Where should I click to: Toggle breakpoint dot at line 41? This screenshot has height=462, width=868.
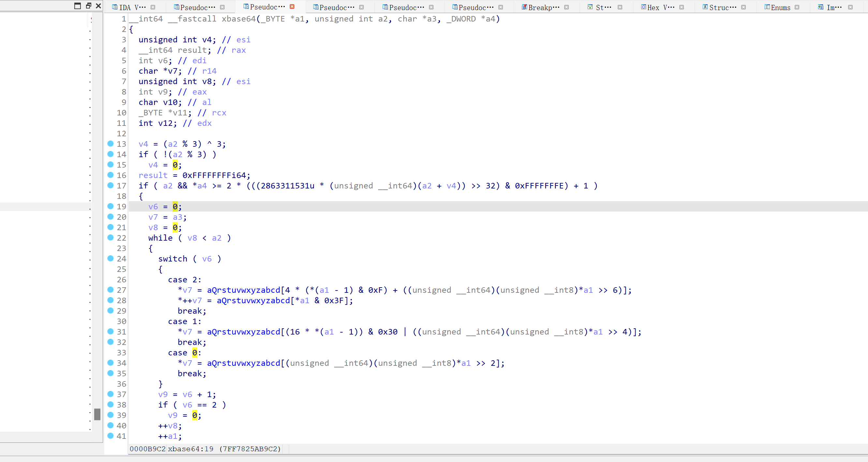(x=110, y=436)
